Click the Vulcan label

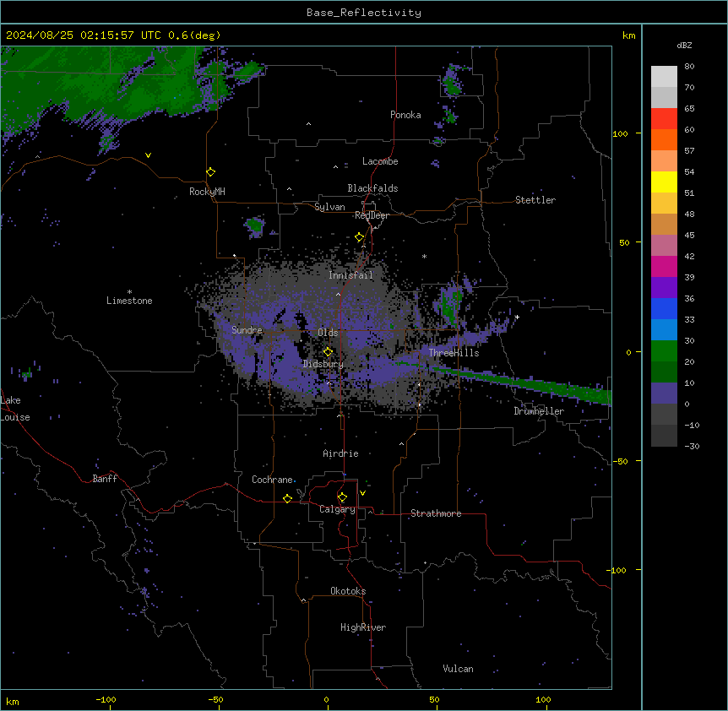[x=459, y=669]
